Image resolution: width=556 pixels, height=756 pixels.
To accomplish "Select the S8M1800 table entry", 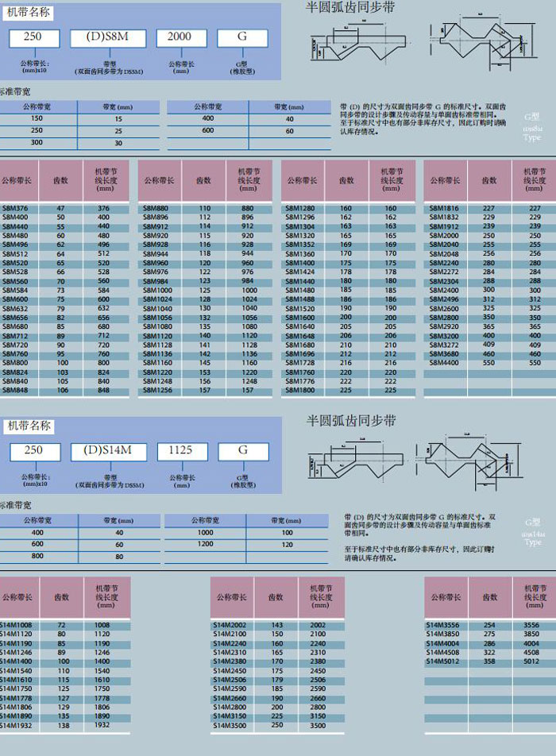I will pos(300,390).
